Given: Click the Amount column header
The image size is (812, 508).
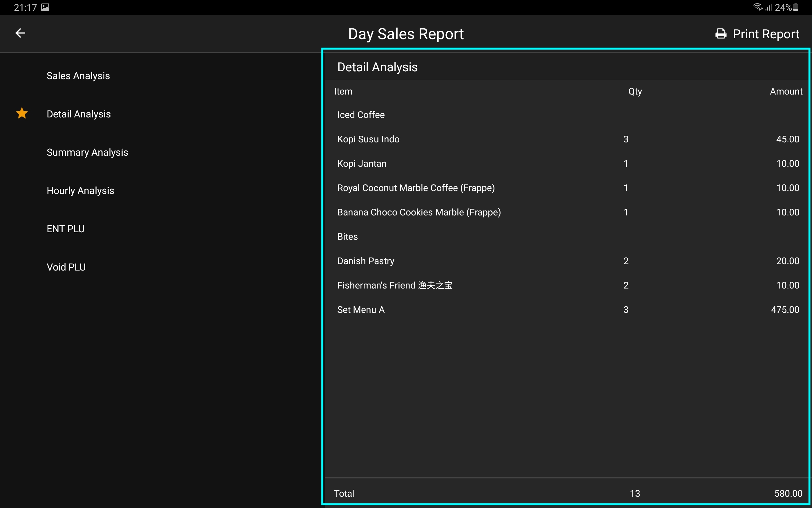Looking at the screenshot, I should tap(786, 91).
